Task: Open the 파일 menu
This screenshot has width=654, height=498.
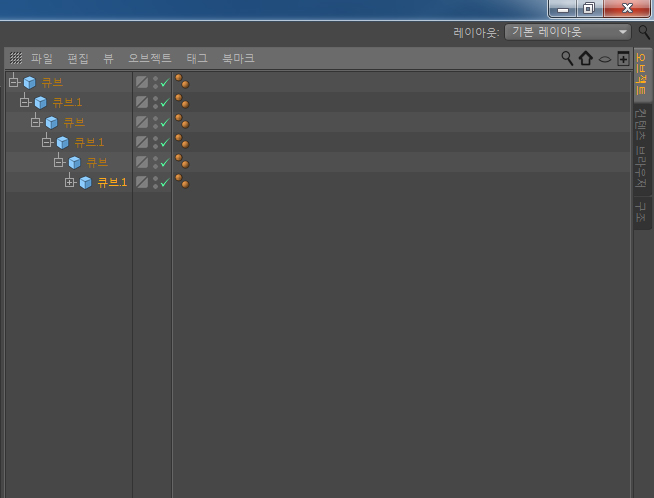Action: point(42,58)
